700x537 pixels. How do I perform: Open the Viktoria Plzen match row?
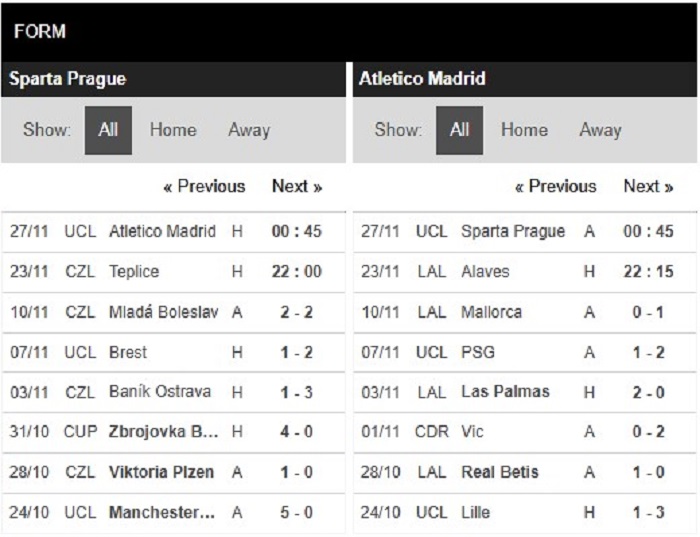(x=173, y=472)
